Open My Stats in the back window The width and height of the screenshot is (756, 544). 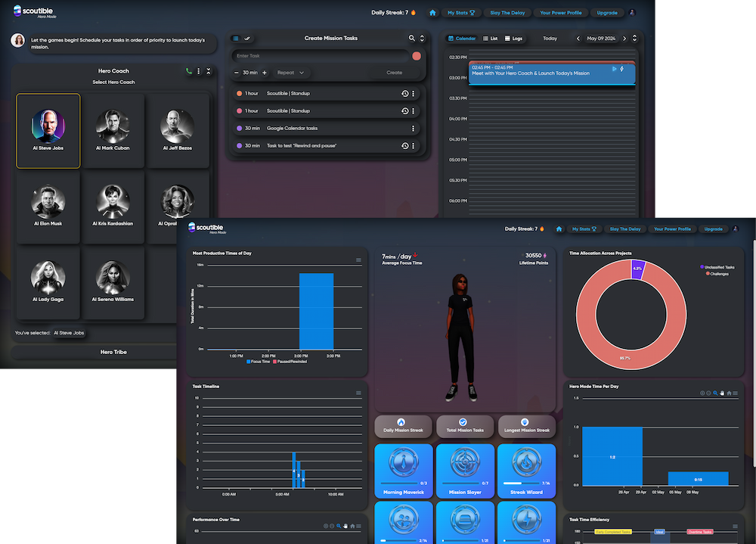(461, 13)
